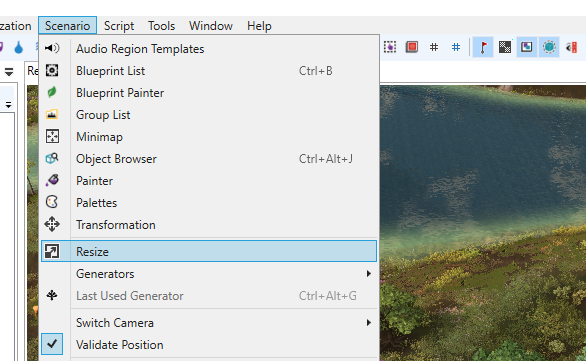586x361 pixels.
Task: Close the open Scenario menu header
Action: [x=67, y=26]
